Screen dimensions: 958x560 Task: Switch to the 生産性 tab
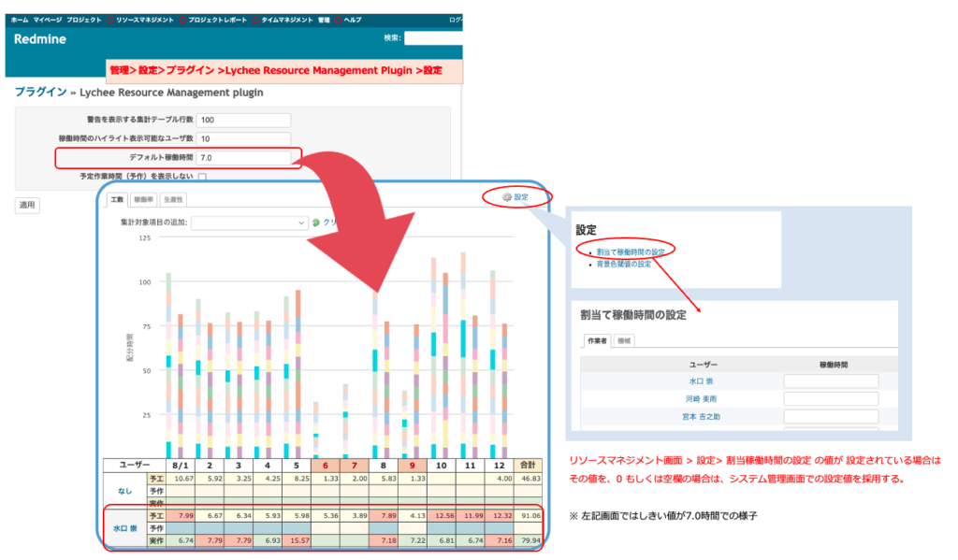point(173,200)
